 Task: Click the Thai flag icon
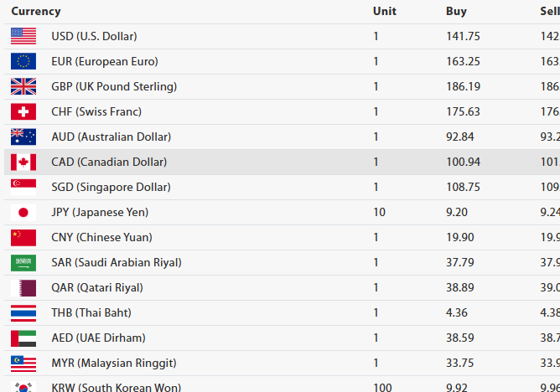pyautogui.click(x=23, y=312)
